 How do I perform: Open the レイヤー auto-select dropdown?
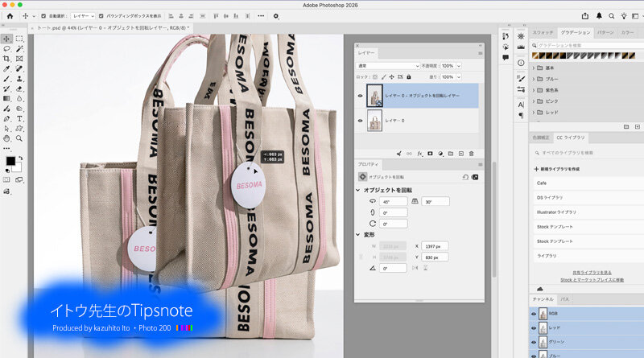[x=84, y=16]
